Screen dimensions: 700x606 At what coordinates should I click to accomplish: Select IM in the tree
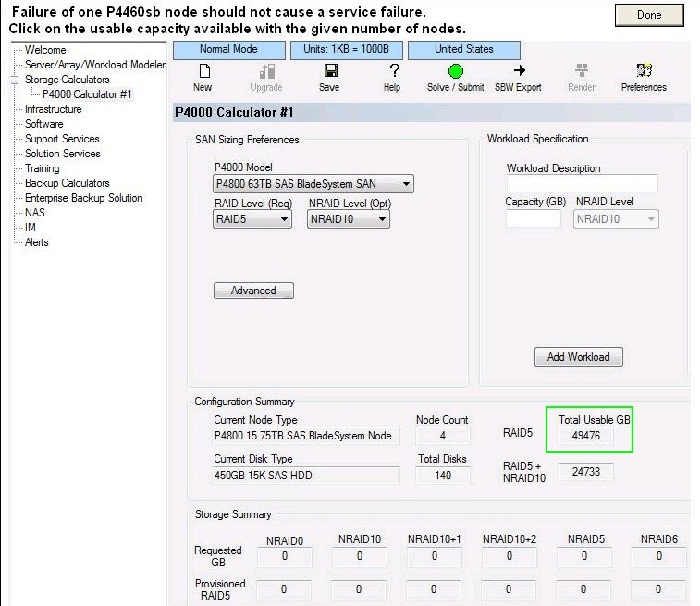coord(30,228)
